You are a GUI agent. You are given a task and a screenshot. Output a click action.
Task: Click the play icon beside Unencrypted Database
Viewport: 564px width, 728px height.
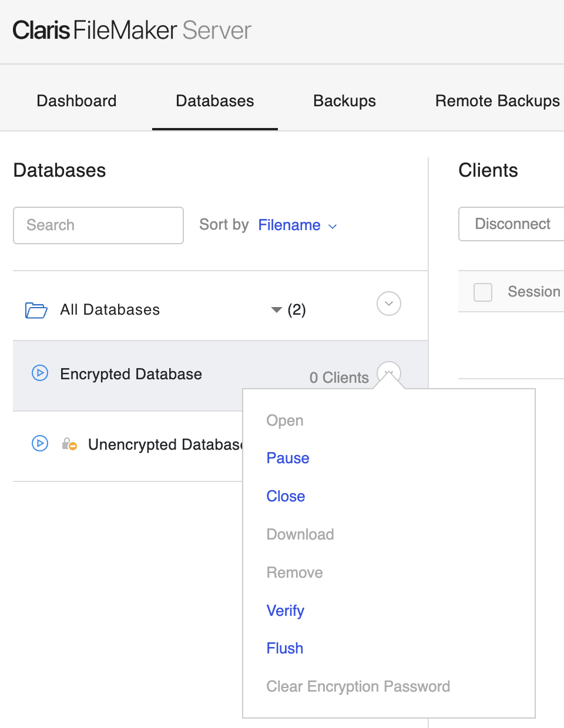[x=39, y=444]
